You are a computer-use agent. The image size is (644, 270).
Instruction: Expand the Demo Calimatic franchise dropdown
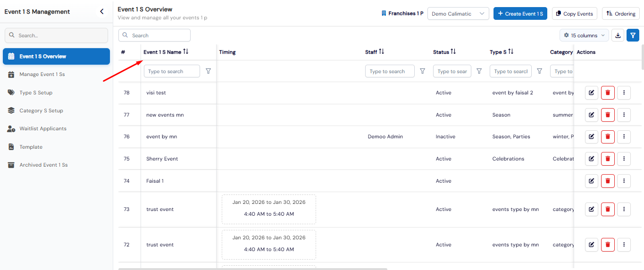coord(458,14)
